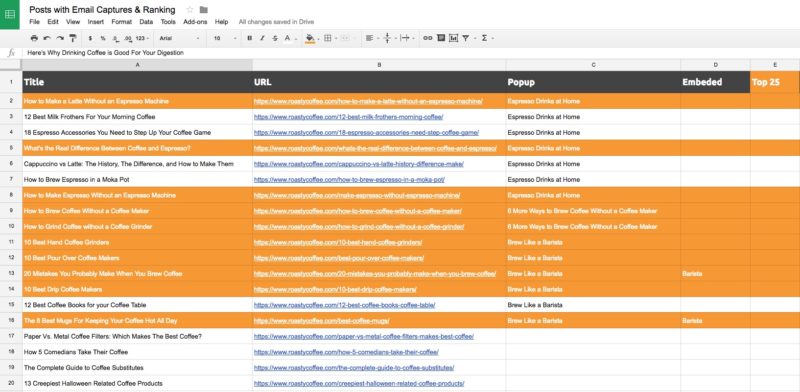Image resolution: width=800 pixels, height=392 pixels.
Task: Move spreadsheet using the folder icon
Action: coord(204,10)
